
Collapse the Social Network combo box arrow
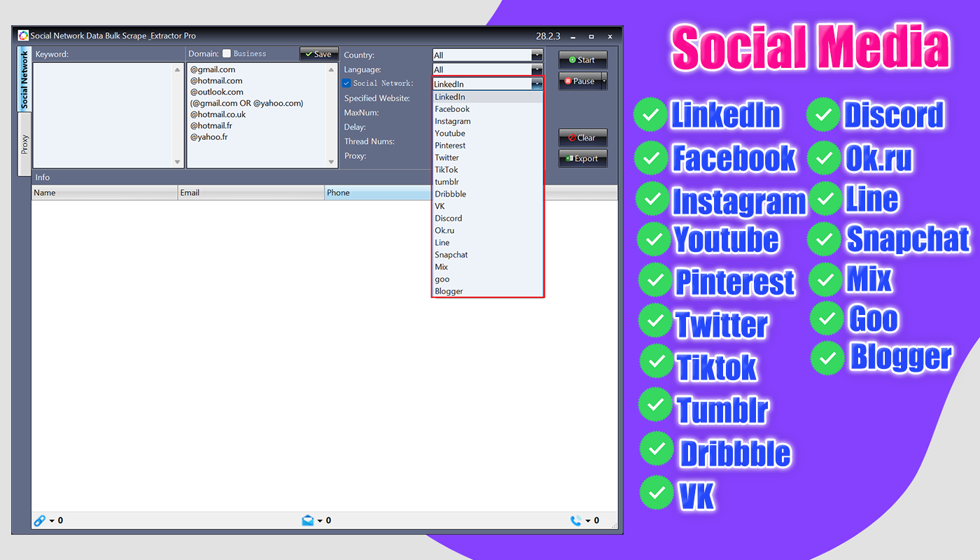point(537,84)
